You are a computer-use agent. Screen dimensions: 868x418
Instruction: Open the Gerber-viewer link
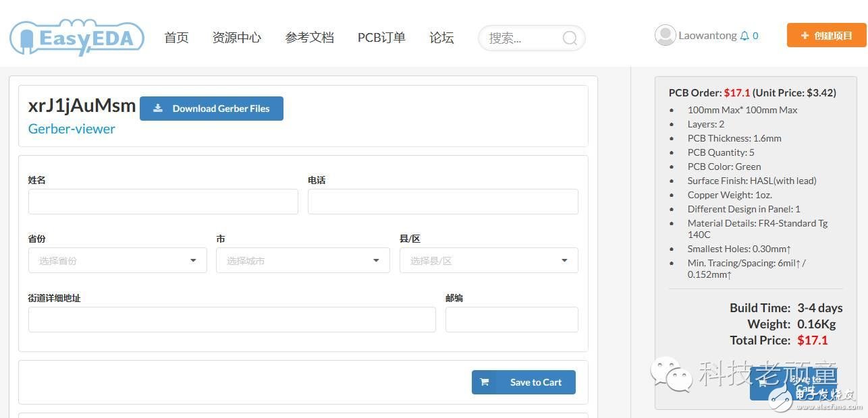click(x=72, y=129)
